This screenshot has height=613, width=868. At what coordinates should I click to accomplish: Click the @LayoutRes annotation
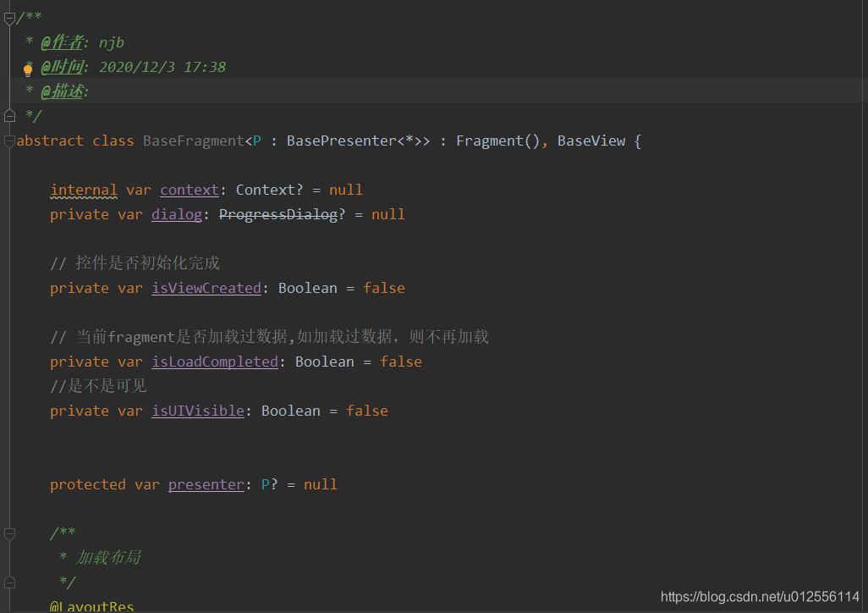93,605
